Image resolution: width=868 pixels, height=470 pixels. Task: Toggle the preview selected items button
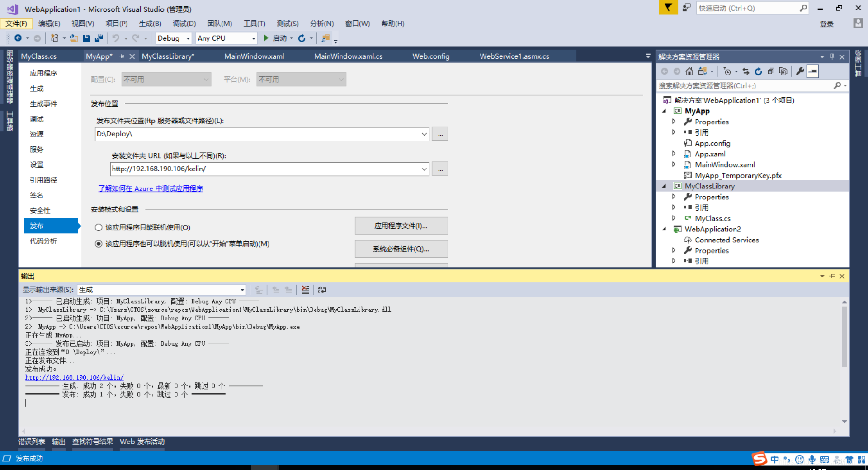[813, 71]
